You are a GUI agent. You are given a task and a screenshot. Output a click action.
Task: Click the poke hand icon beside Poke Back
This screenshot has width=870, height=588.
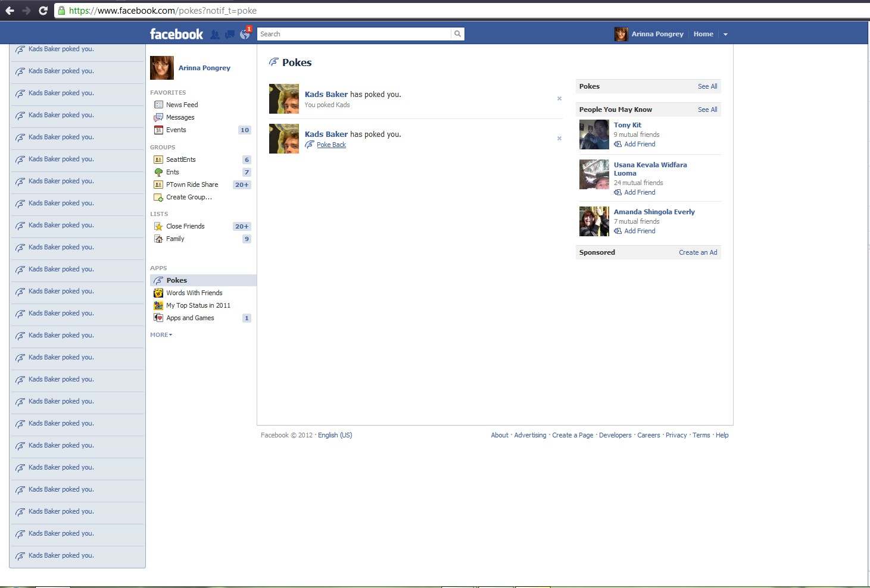[310, 145]
